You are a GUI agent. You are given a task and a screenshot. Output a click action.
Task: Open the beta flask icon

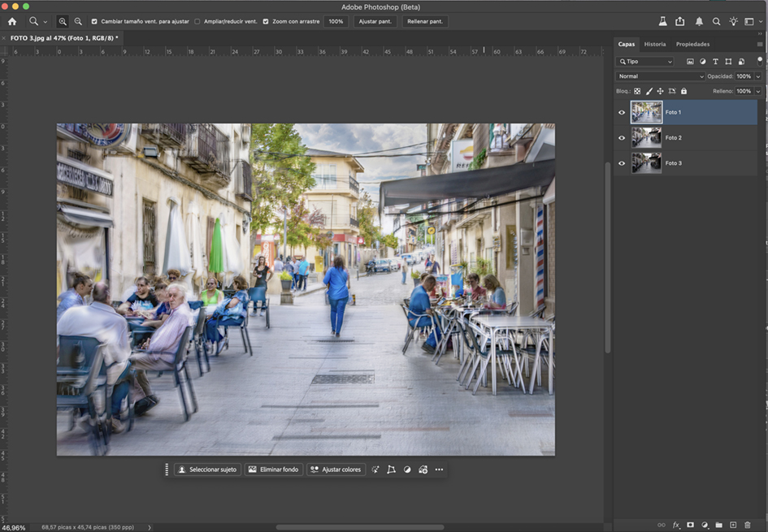pyautogui.click(x=662, y=21)
